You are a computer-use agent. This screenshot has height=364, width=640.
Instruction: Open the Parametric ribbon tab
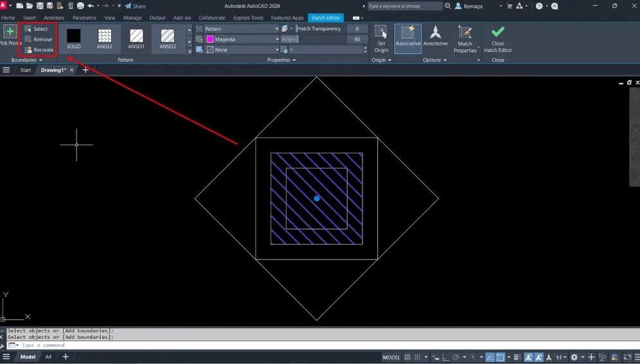(84, 18)
